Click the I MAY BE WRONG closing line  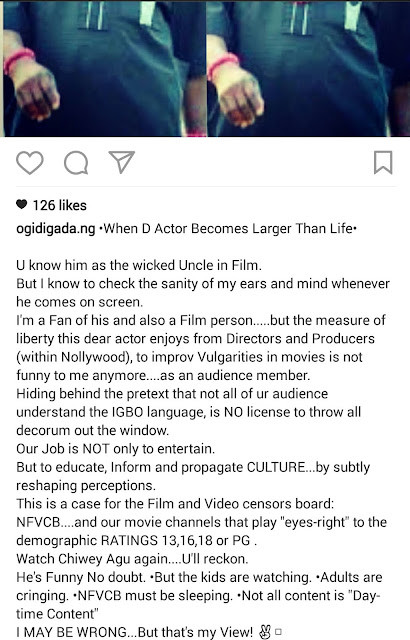(x=135, y=632)
